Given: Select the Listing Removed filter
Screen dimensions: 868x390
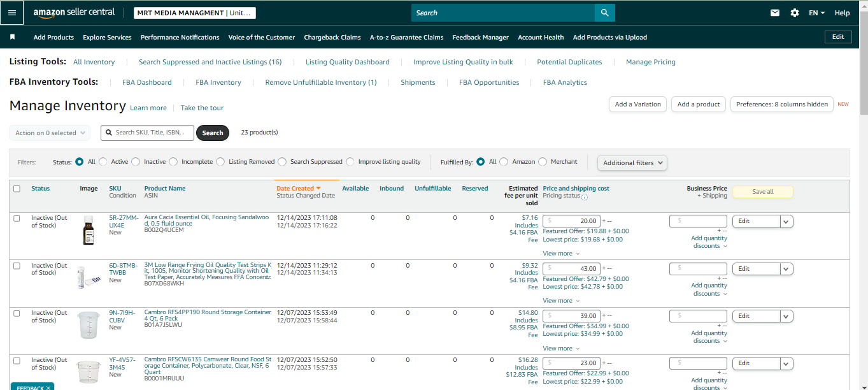Looking at the screenshot, I should (x=220, y=162).
